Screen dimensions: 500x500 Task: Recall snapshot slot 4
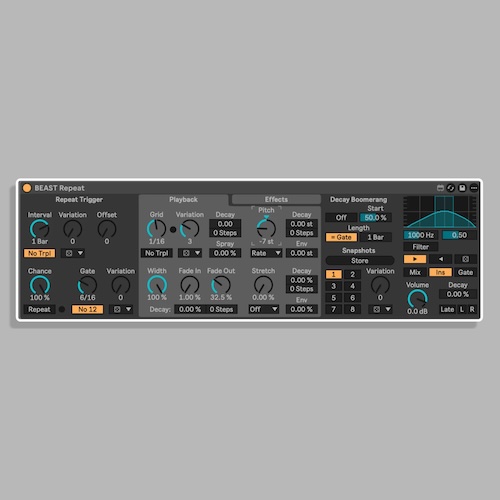pyautogui.click(x=352, y=286)
